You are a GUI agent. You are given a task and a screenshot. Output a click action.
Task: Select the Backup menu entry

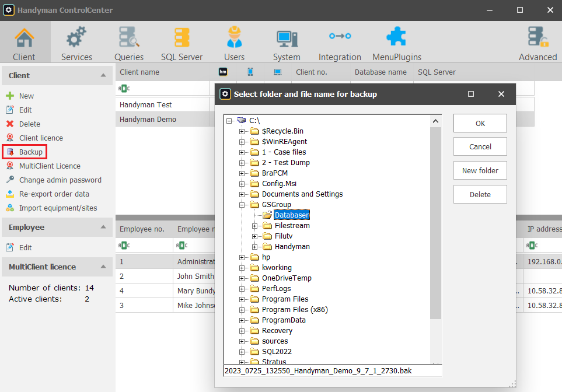(x=31, y=152)
